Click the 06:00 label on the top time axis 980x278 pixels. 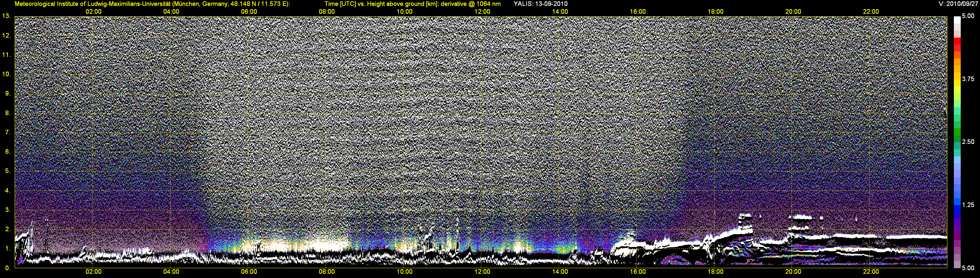coord(249,12)
